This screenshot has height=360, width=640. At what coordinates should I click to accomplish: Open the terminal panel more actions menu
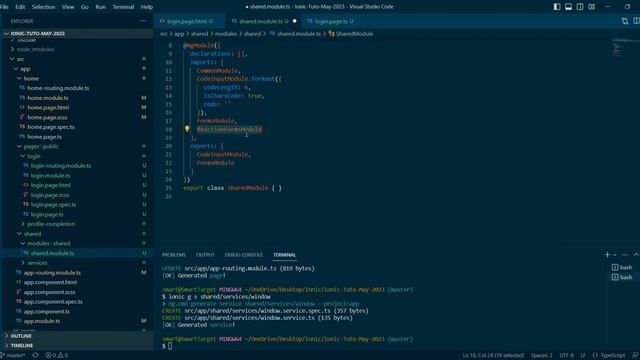pyautogui.click(x=625, y=255)
